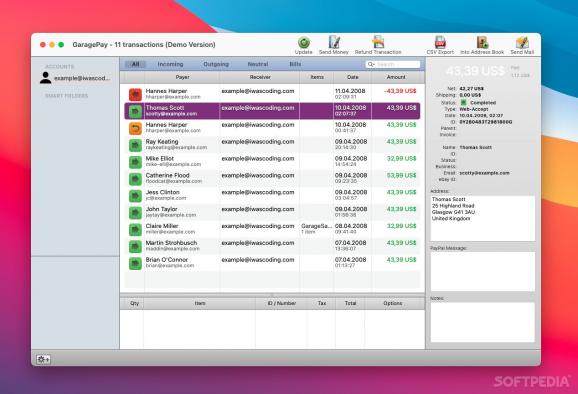Viewport: 578px width, 394px height.
Task: Click the Tax column header
Action: 322,303
